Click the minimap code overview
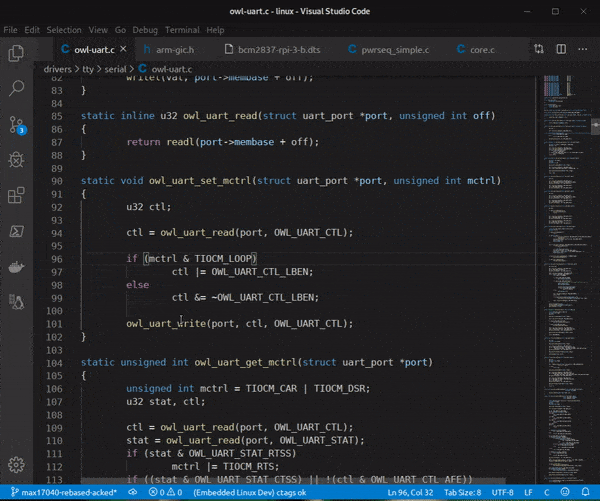 point(566,279)
